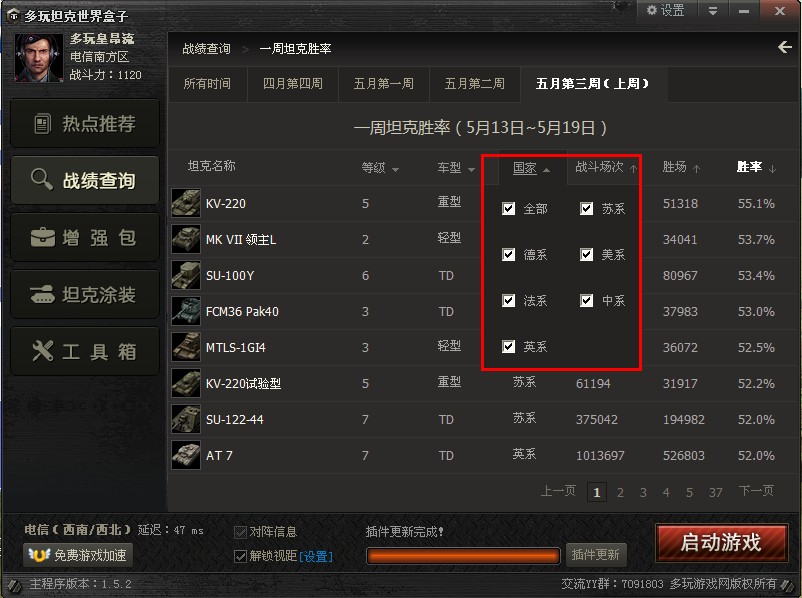The image size is (802, 598).
Task: Select the AT 7 tank icon
Action: point(186,455)
